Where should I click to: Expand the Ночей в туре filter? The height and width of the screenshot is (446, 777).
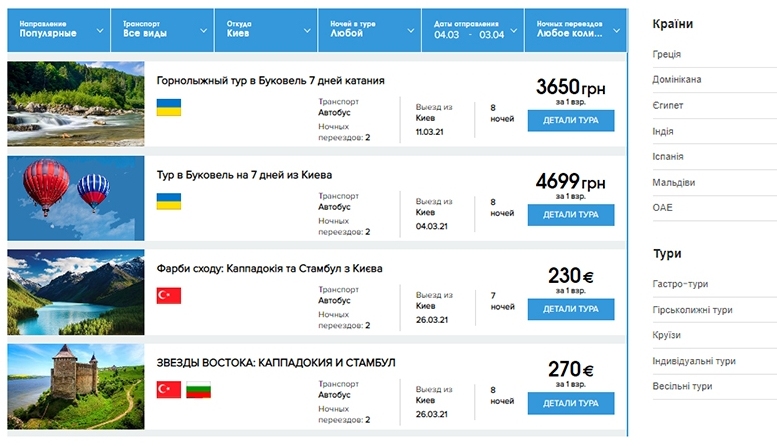pos(370,30)
